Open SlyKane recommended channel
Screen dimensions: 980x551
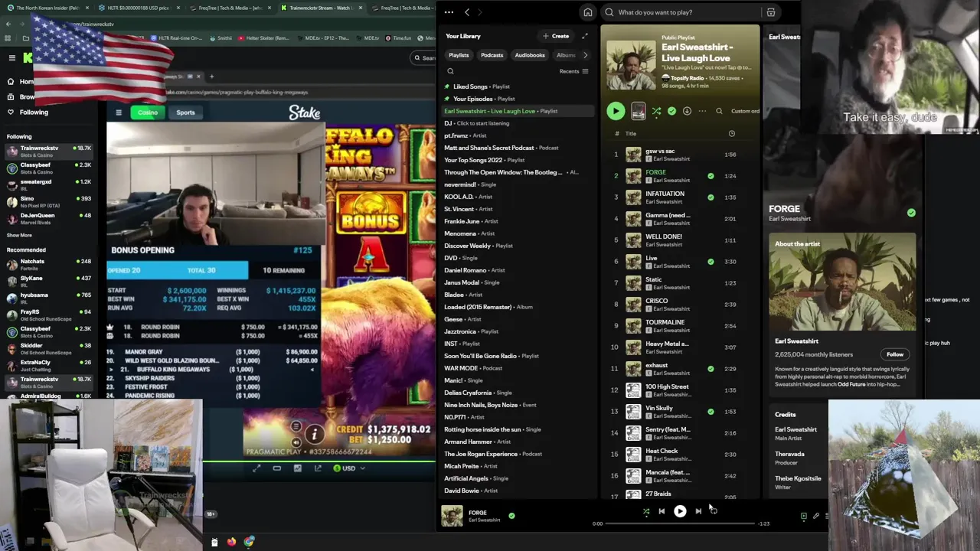coord(47,281)
